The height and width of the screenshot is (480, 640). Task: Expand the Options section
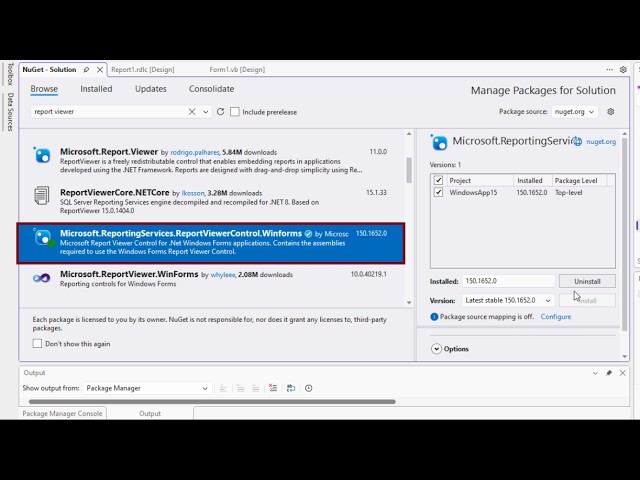tap(436, 349)
